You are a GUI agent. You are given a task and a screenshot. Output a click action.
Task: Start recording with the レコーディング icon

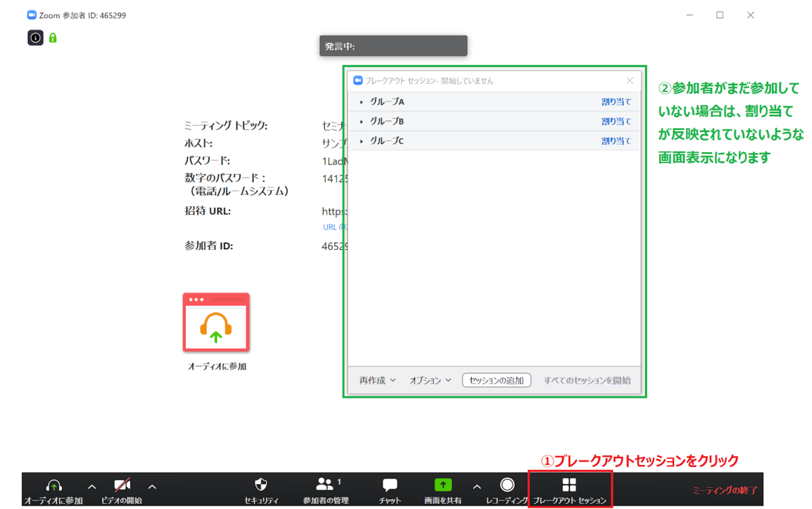coord(507,485)
